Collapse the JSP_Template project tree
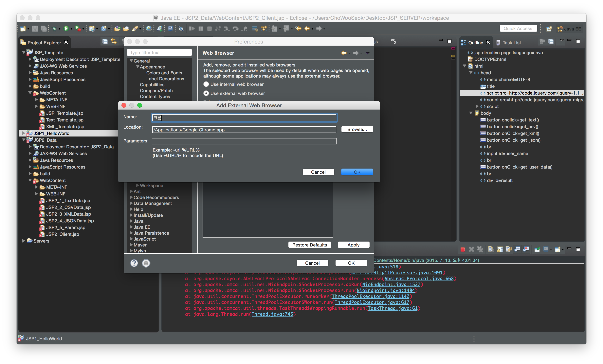The height and width of the screenshot is (364, 603). (24, 52)
